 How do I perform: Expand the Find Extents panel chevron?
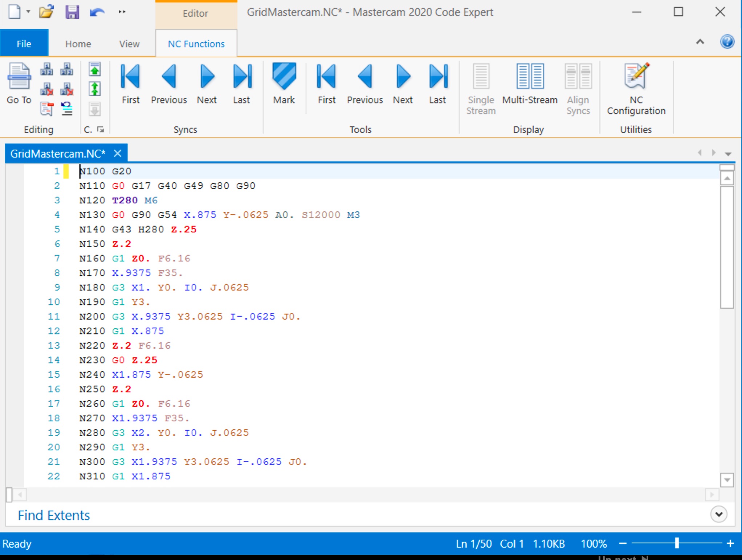pyautogui.click(x=718, y=514)
